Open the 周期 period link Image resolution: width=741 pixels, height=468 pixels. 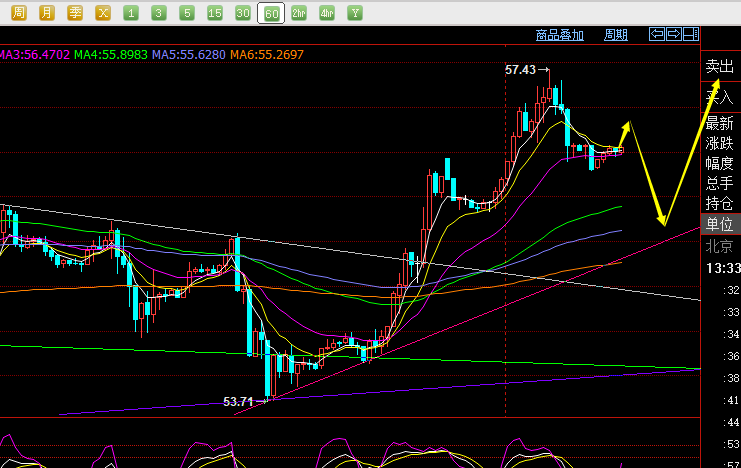616,35
